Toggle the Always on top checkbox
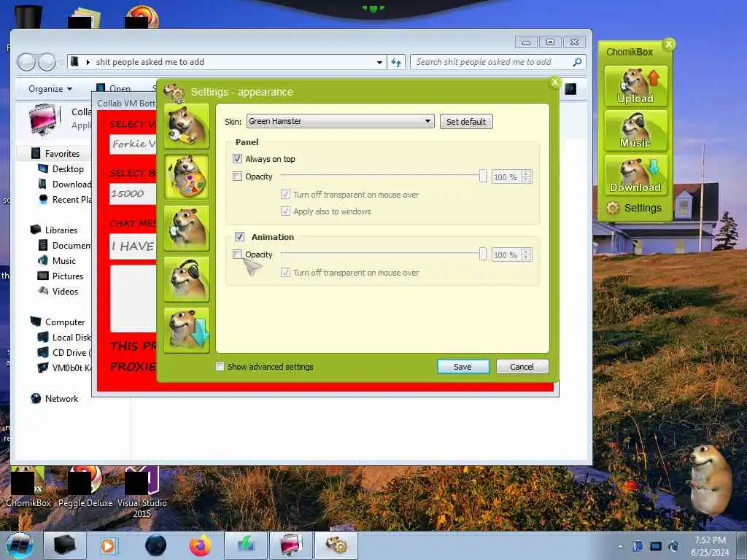Image resolution: width=747 pixels, height=560 pixels. point(237,158)
